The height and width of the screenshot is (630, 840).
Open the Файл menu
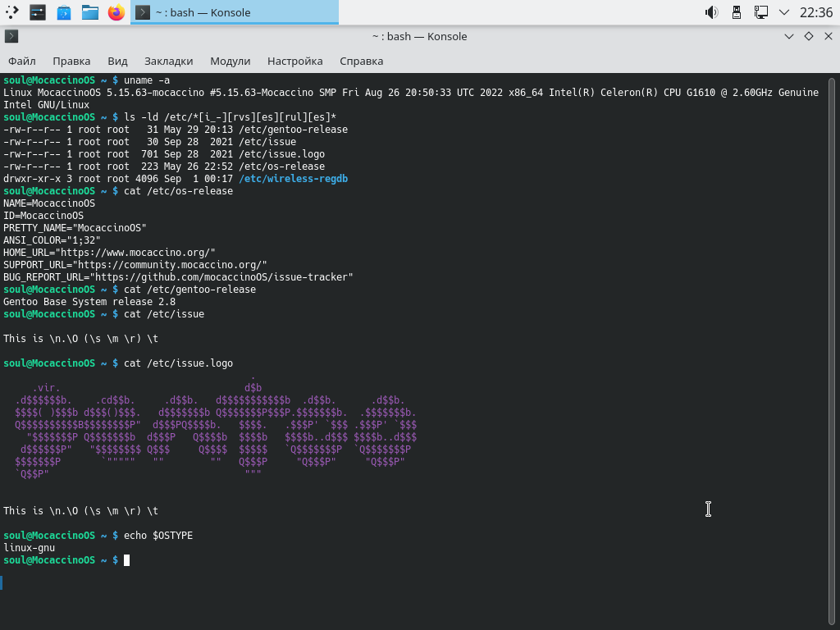coord(22,61)
